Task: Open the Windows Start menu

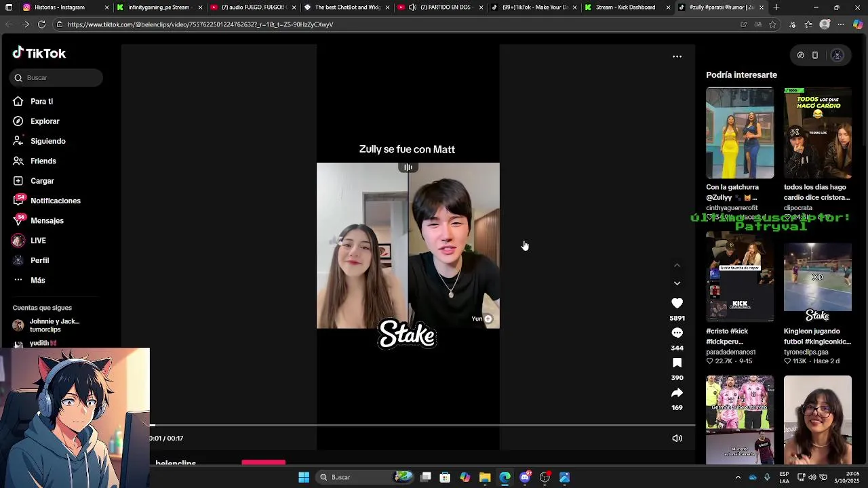Action: (x=304, y=477)
